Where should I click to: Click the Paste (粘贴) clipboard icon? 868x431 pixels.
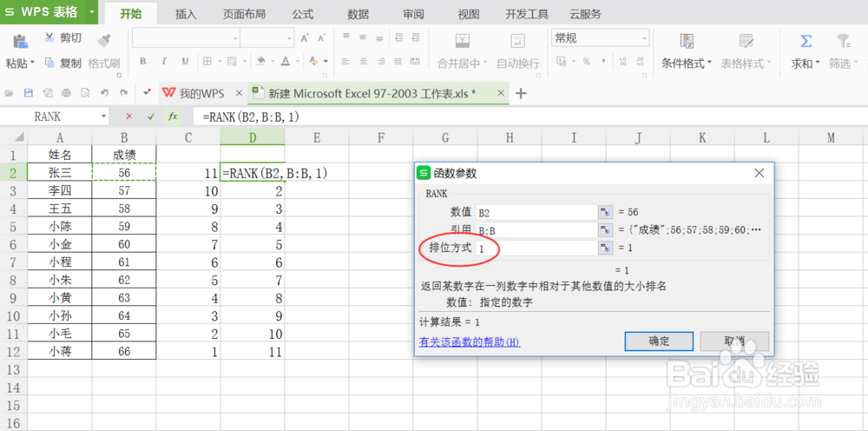click(20, 41)
